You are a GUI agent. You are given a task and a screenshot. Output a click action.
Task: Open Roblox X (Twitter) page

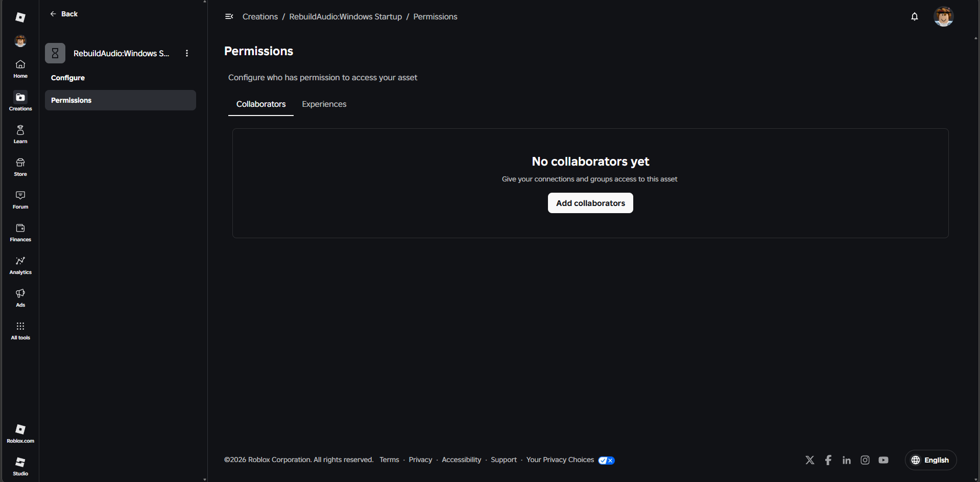tap(810, 460)
